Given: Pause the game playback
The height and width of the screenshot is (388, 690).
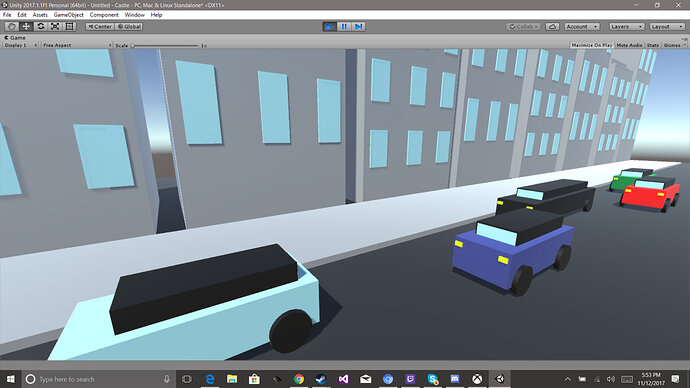Looking at the screenshot, I should (344, 27).
